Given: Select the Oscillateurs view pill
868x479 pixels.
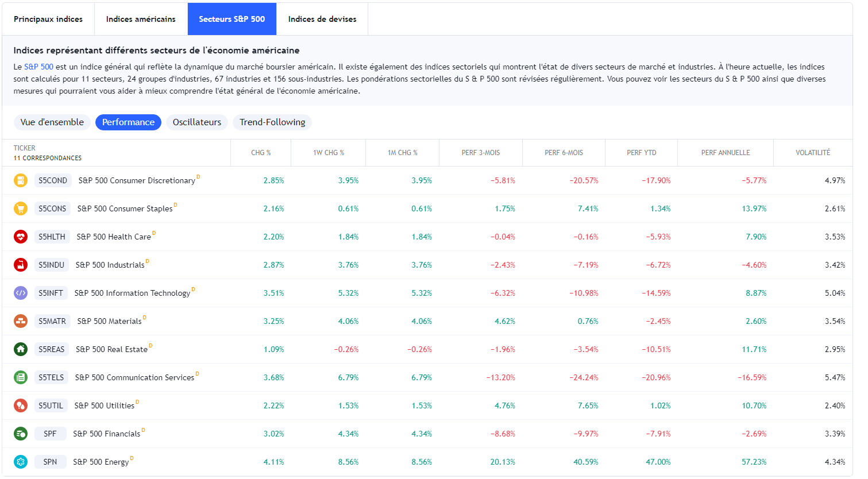Looking at the screenshot, I should pos(197,122).
